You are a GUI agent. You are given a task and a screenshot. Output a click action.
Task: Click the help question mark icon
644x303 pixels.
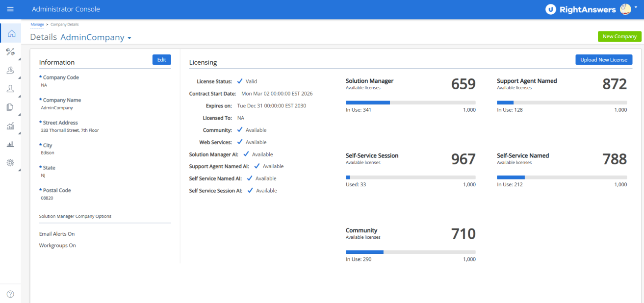pyautogui.click(x=10, y=294)
